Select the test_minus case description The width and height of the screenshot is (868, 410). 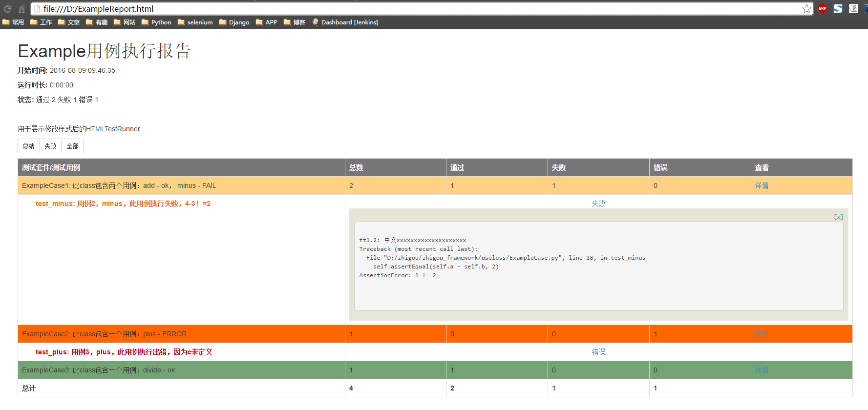click(123, 204)
